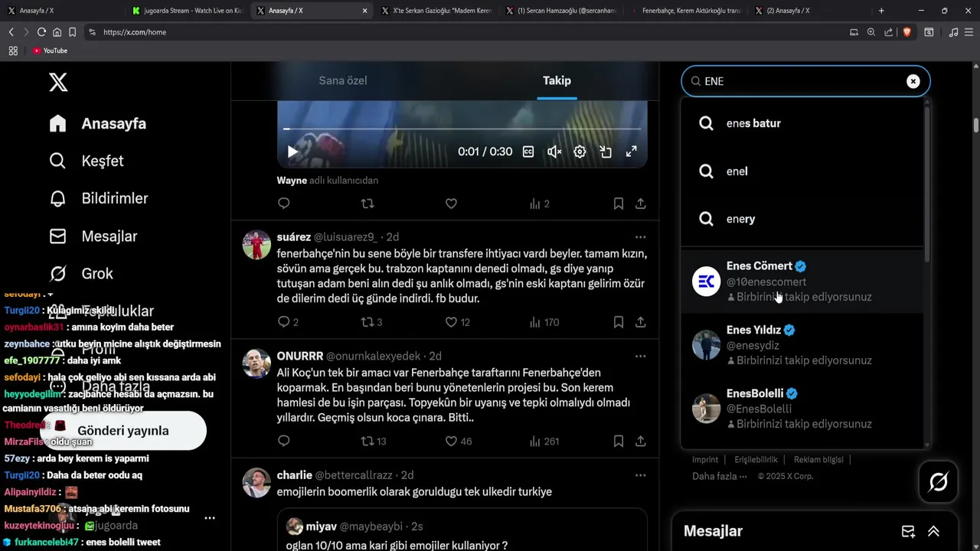Open more options on charlie post
980x551 pixels.
click(x=640, y=475)
